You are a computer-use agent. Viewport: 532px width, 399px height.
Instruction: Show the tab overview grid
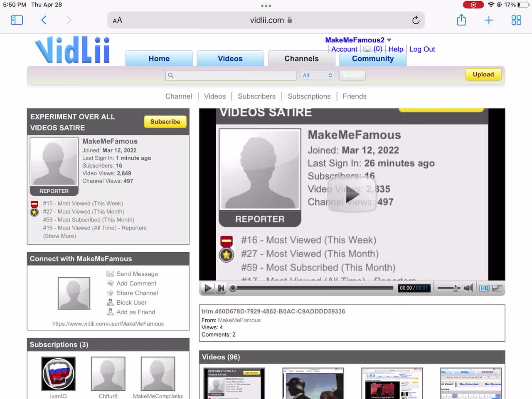(516, 20)
